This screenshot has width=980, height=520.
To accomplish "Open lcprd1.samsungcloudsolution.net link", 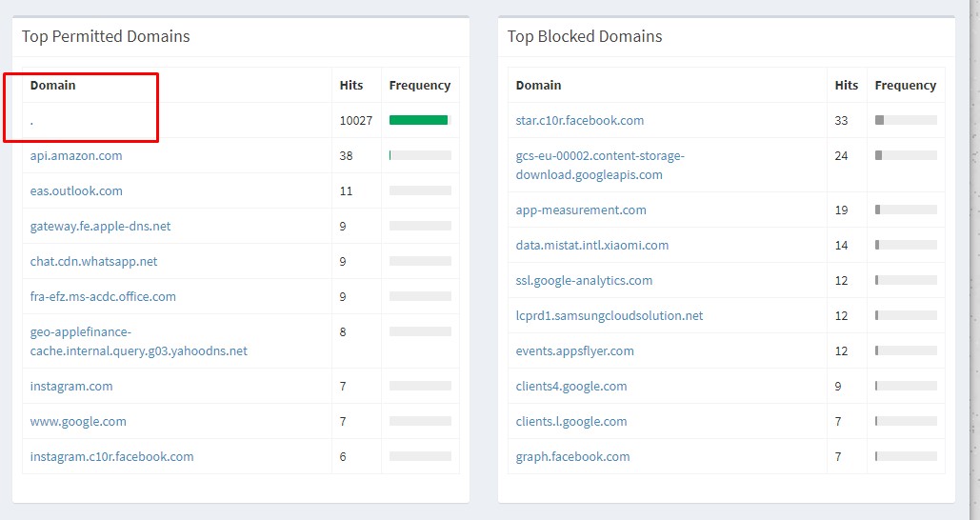I will click(610, 315).
